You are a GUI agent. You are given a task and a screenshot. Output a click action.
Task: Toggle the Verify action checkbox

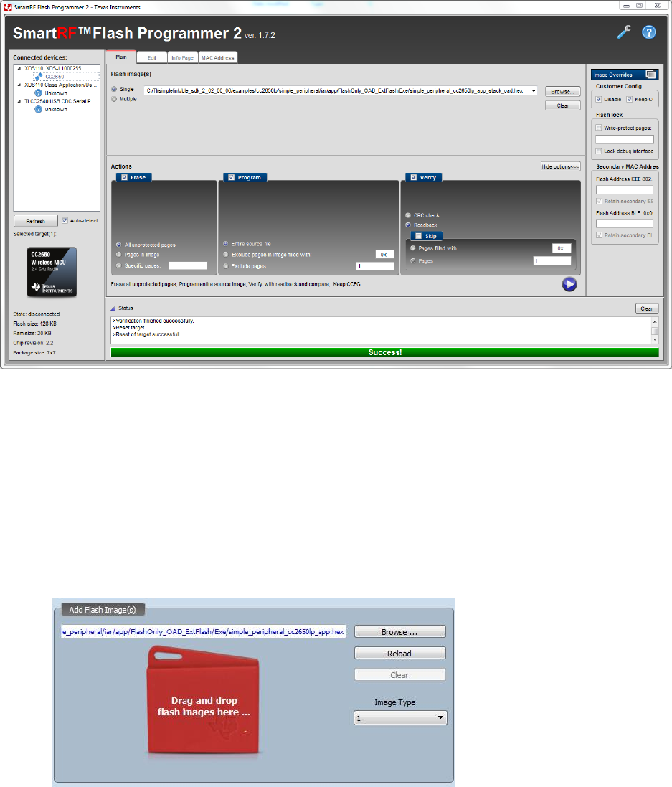point(414,177)
